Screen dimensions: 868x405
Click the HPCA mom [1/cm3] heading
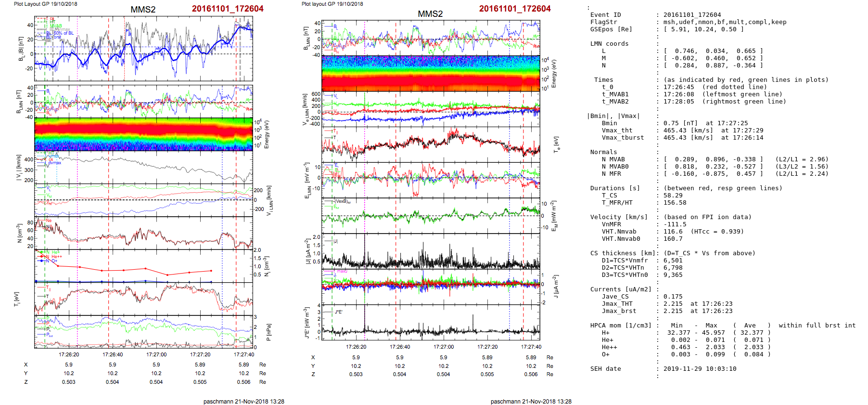(621, 326)
